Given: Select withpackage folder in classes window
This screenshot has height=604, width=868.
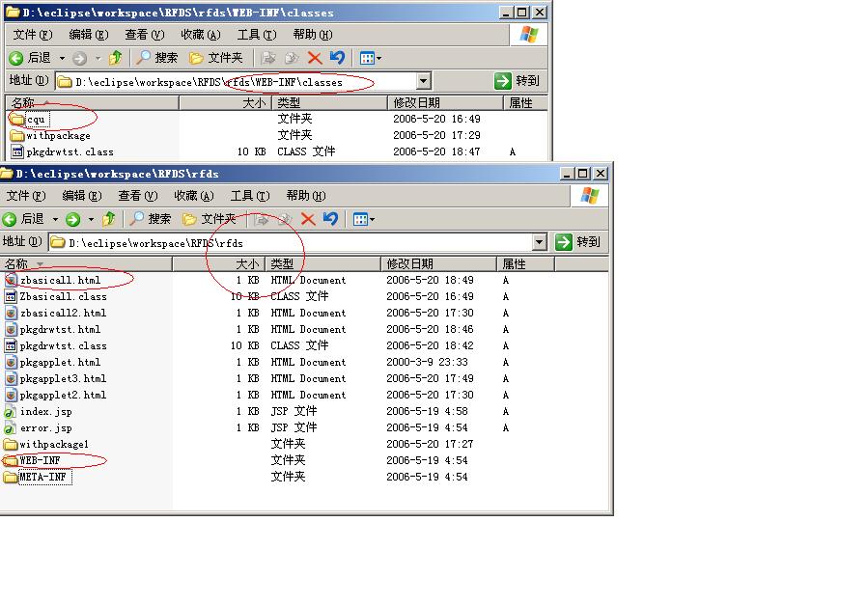Looking at the screenshot, I should [50, 135].
